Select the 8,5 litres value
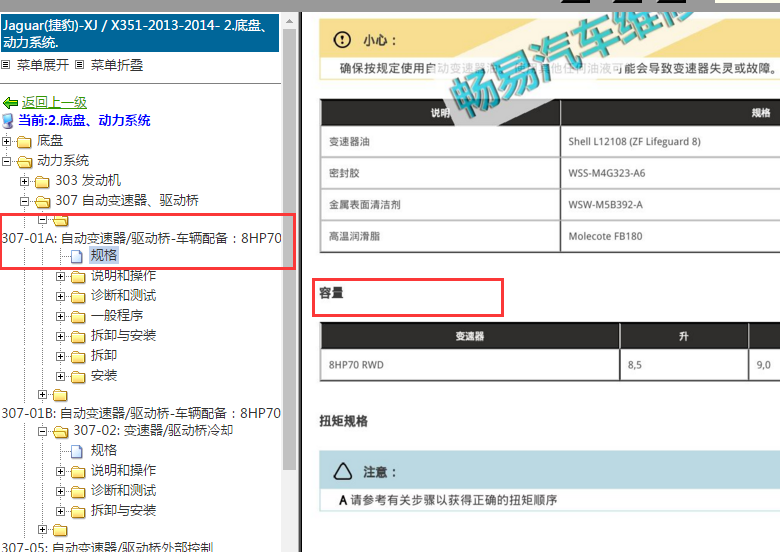The image size is (780, 552). tap(684, 365)
